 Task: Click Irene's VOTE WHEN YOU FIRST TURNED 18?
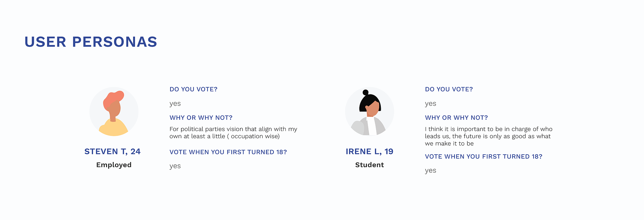click(484, 157)
